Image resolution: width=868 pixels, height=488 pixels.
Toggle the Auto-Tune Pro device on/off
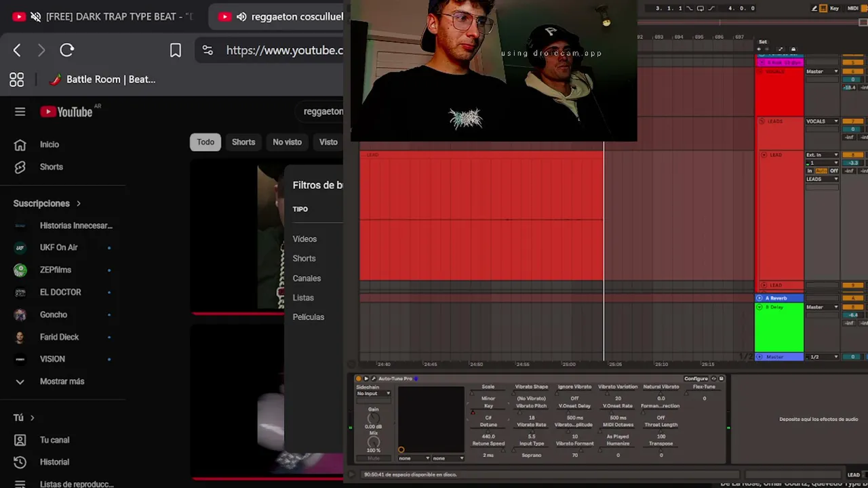[358, 379]
